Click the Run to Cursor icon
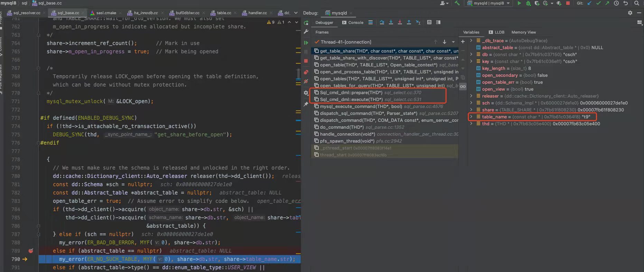The width and height of the screenshot is (644, 272). pyautogui.click(x=418, y=22)
